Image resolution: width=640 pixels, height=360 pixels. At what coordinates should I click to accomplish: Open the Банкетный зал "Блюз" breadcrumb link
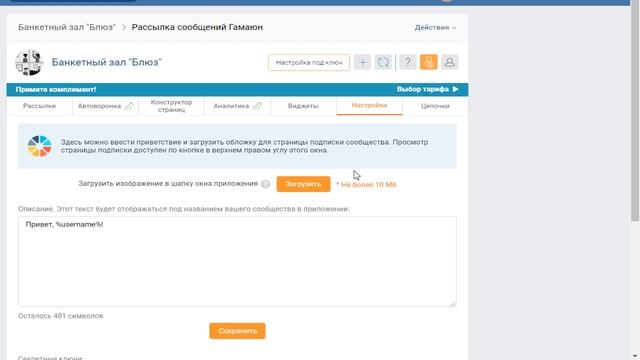tap(67, 27)
